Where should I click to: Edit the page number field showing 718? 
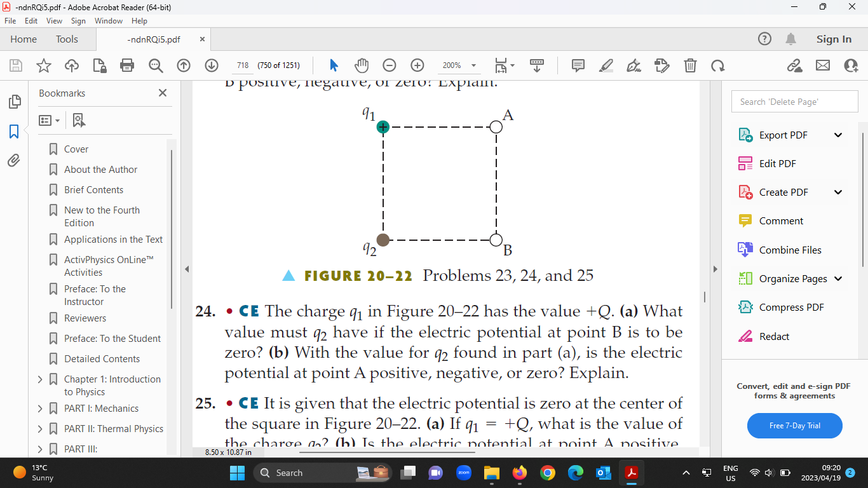tap(242, 65)
